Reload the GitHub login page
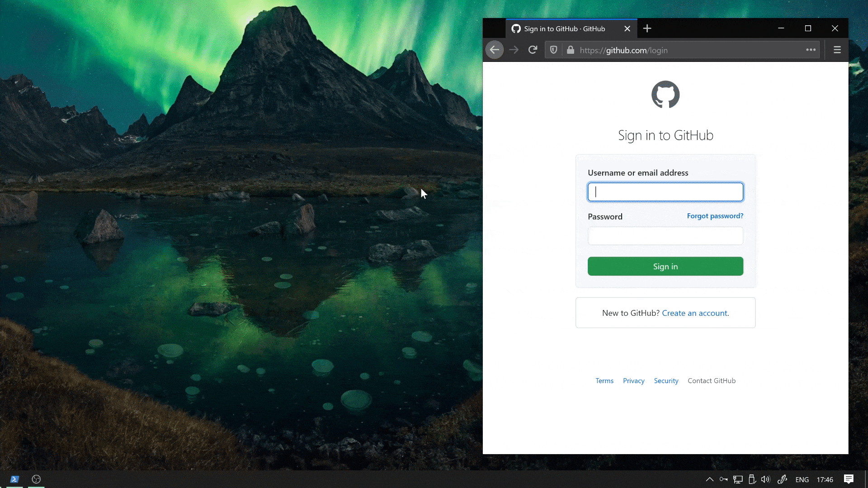Viewport: 868px width, 488px height. (x=533, y=50)
